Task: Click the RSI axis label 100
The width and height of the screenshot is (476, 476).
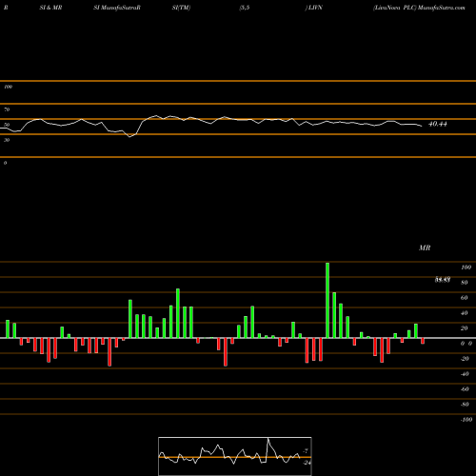Action: [x=9, y=87]
